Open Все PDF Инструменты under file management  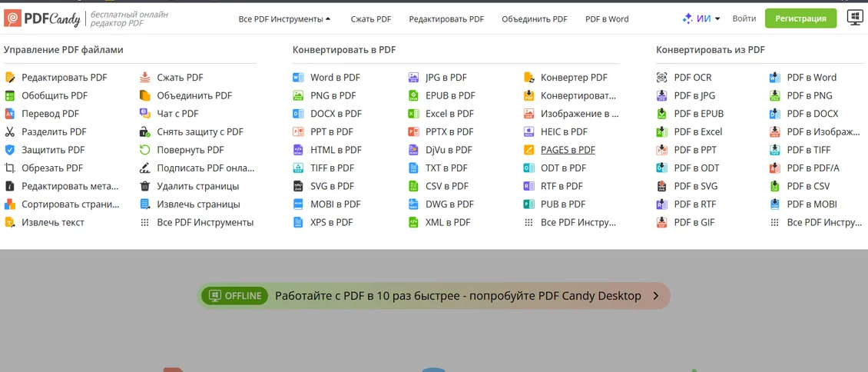(205, 223)
